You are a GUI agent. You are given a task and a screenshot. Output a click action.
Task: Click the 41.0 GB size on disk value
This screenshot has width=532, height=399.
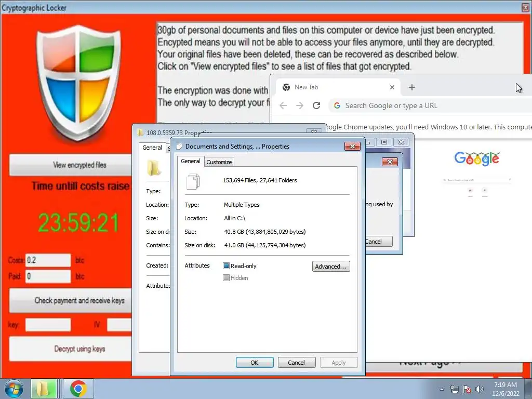264,245
